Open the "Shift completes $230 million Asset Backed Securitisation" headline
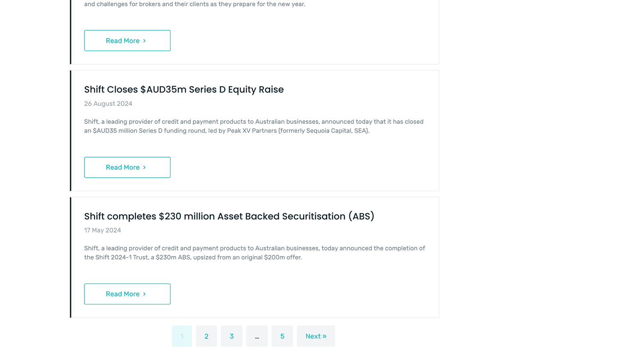The width and height of the screenshot is (640, 364). tap(229, 216)
